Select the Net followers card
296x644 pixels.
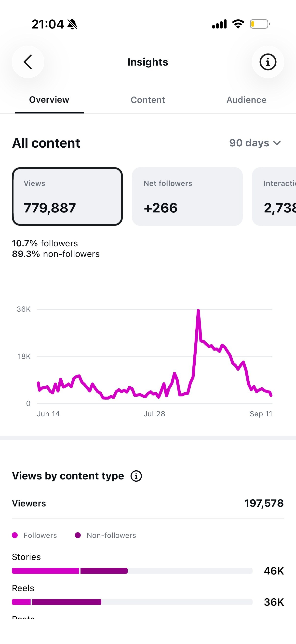tap(187, 196)
